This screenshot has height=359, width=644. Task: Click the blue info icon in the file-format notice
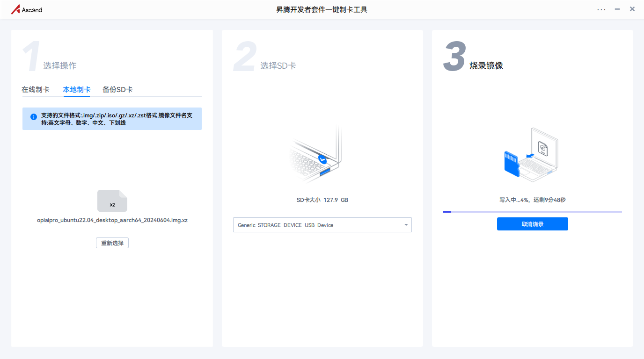(x=34, y=117)
